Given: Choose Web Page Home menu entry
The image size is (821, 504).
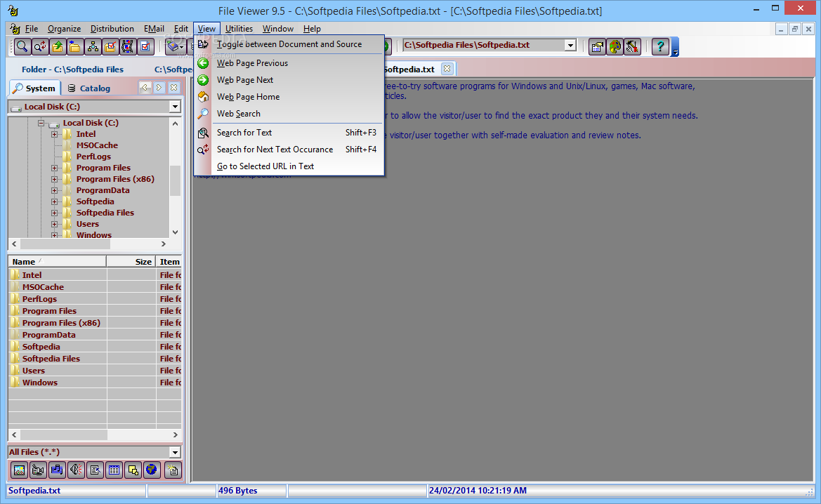Looking at the screenshot, I should tap(289, 96).
